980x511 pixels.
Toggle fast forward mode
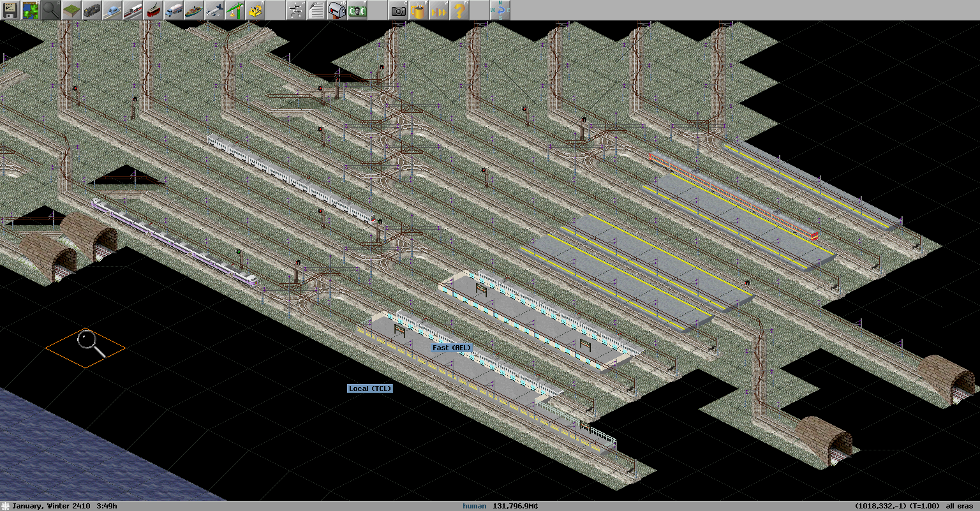pyautogui.click(x=439, y=10)
